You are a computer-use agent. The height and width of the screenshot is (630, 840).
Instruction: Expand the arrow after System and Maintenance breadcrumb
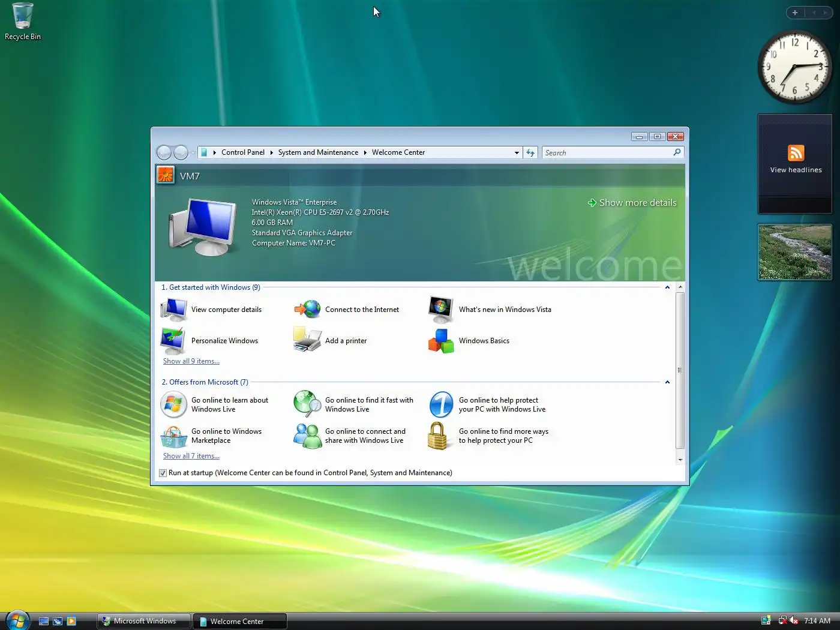click(365, 152)
